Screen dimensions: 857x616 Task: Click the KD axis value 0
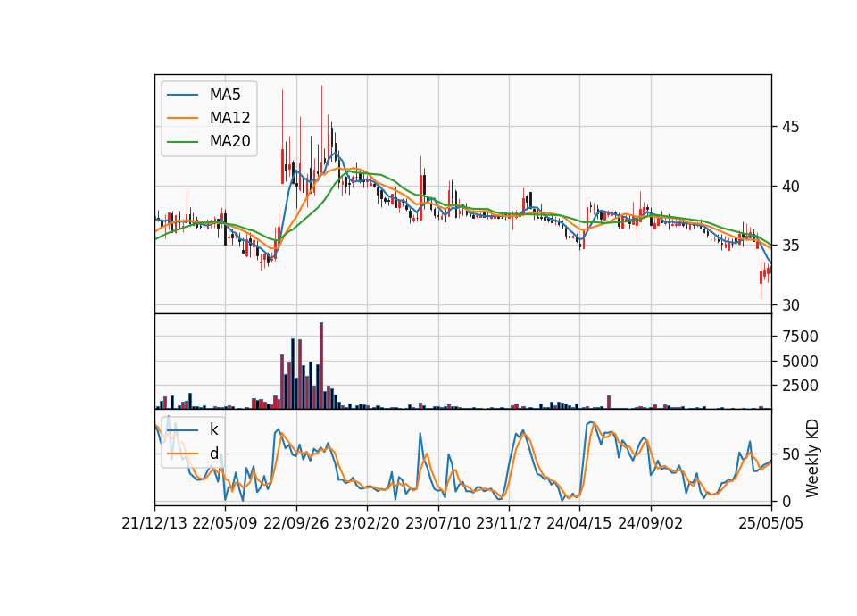point(786,501)
